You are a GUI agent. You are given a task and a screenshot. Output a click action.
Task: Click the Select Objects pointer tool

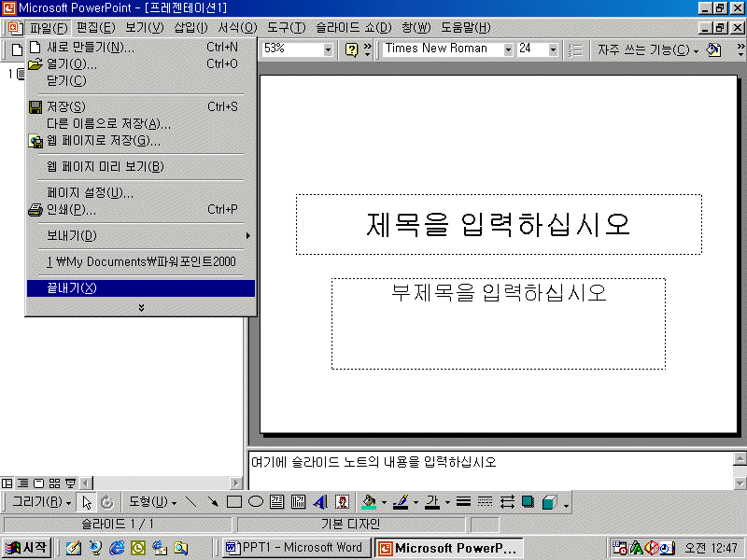click(86, 502)
